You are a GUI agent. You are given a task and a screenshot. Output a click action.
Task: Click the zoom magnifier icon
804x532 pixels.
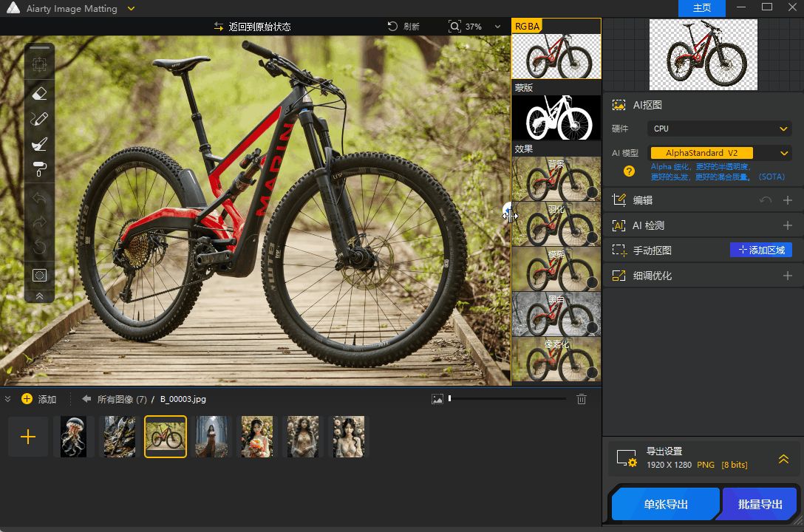(x=454, y=26)
